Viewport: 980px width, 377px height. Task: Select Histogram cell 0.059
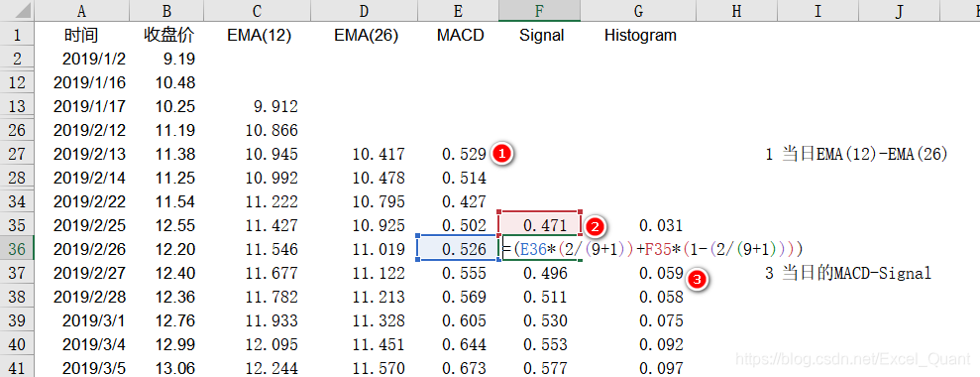638,273
